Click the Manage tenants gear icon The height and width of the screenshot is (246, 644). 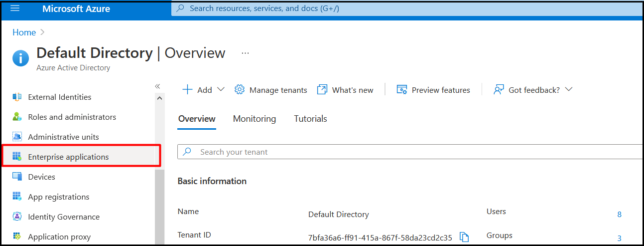point(240,90)
